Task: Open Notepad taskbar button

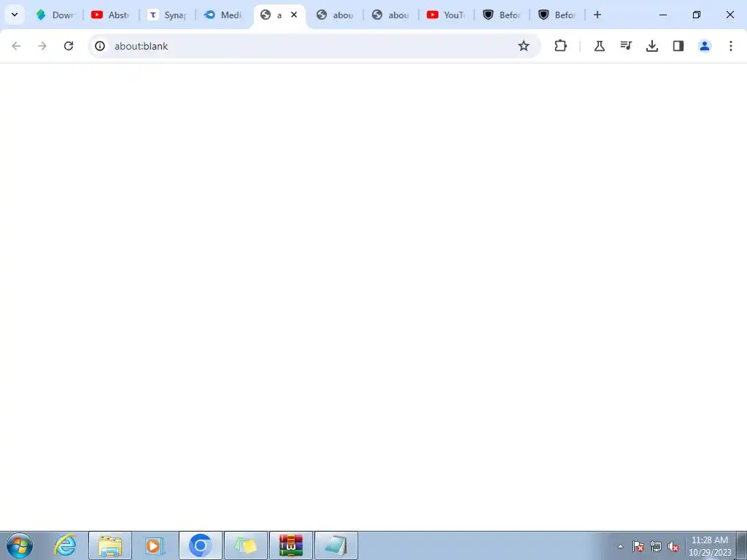Action: click(336, 545)
